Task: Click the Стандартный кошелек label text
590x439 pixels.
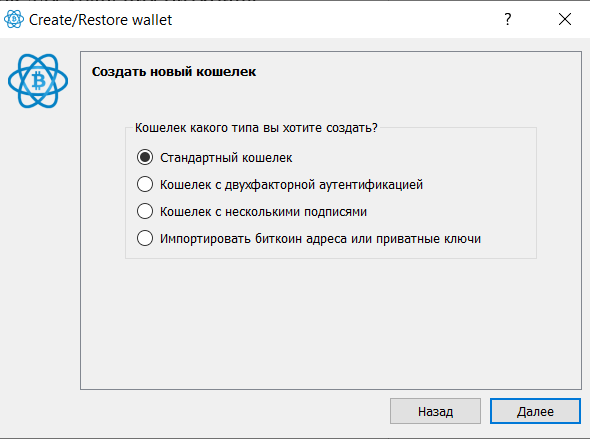Action: (226, 158)
